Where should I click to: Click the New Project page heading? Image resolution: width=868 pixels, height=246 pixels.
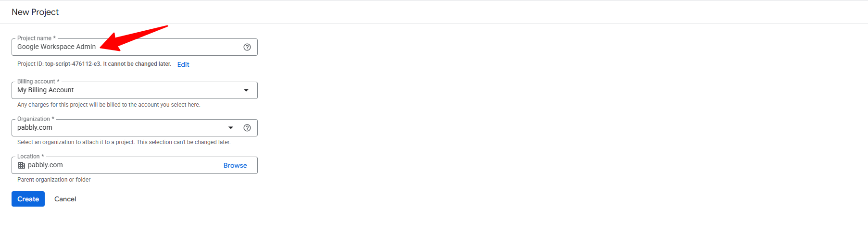(x=35, y=12)
